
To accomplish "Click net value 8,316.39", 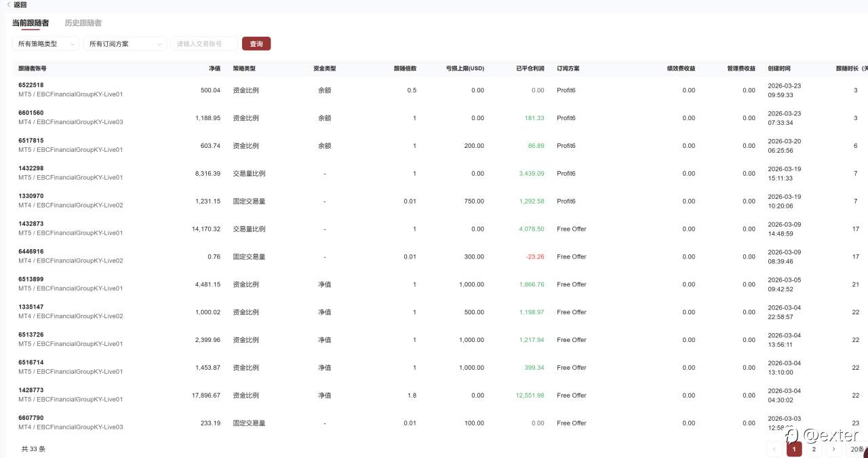I will [208, 174].
